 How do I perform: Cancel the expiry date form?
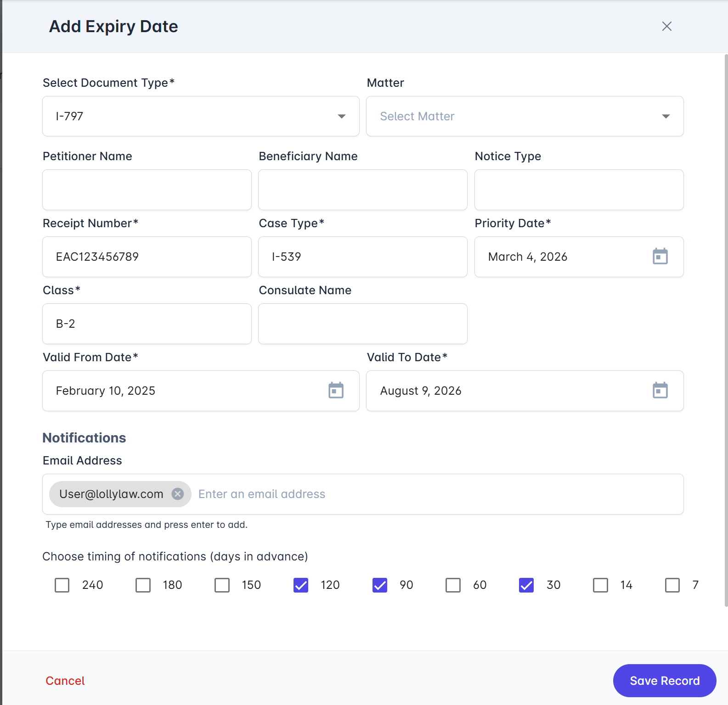65,681
